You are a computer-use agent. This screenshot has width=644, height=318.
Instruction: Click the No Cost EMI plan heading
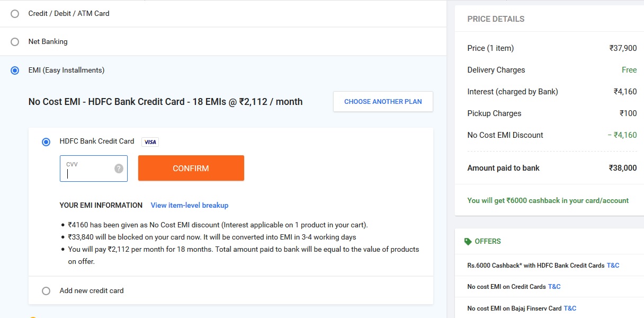coord(166,102)
